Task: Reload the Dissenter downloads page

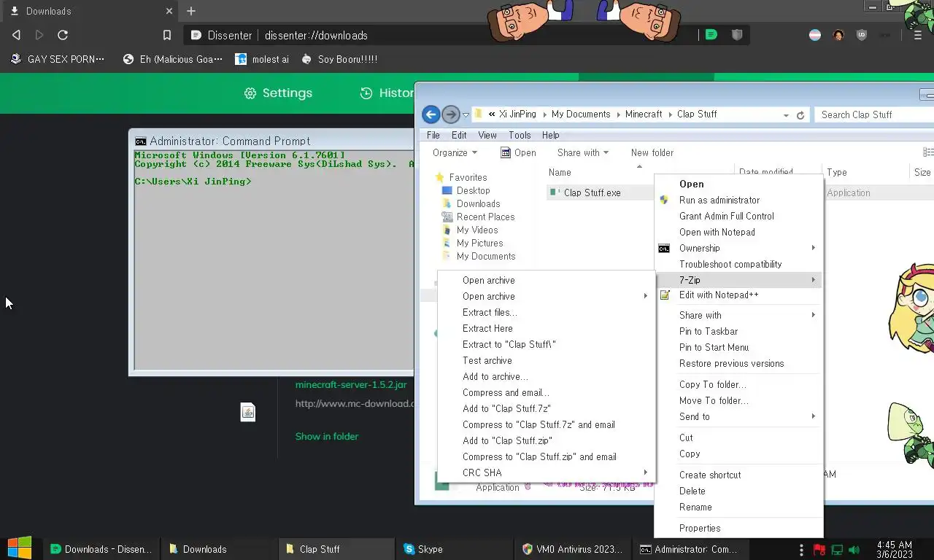Action: point(63,35)
